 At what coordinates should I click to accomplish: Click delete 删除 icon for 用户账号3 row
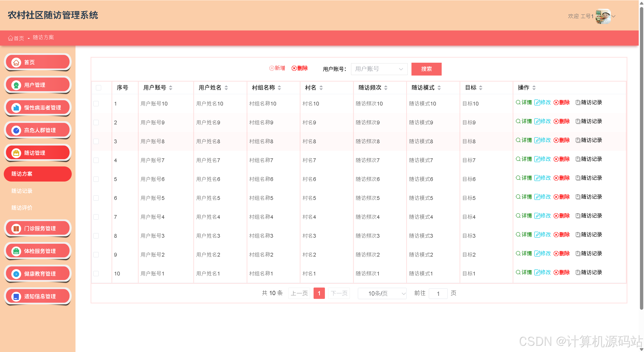(x=556, y=234)
